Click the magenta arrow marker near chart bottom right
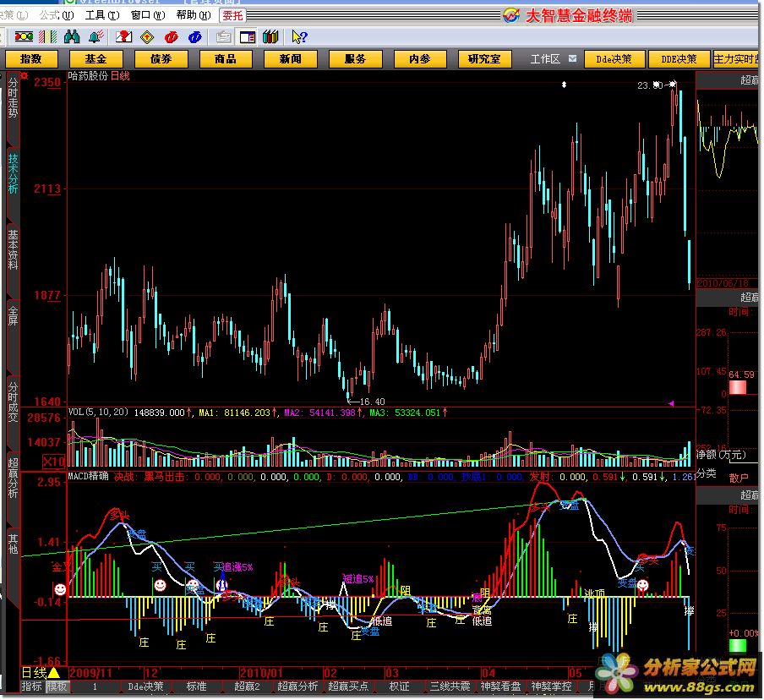The width and height of the screenshot is (764, 700). click(x=671, y=403)
